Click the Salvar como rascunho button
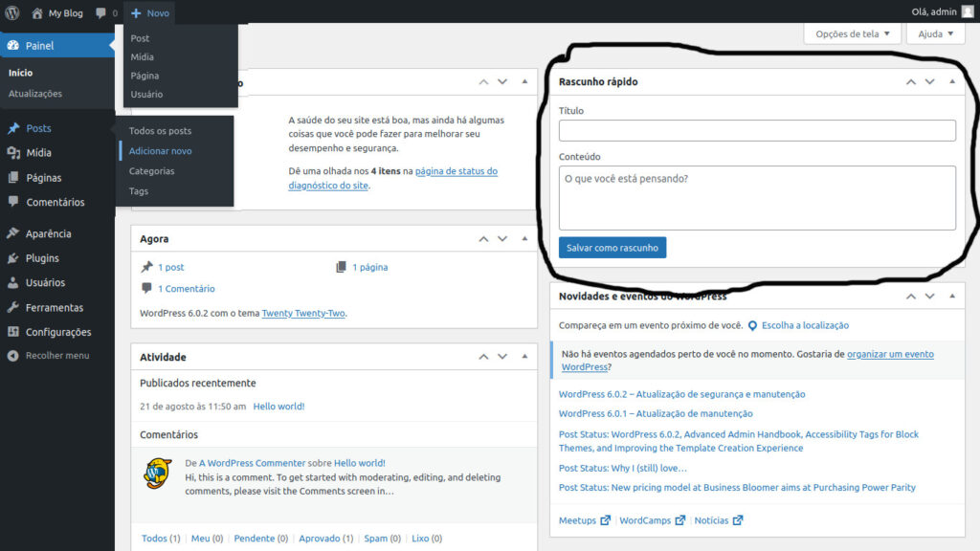This screenshot has height=551, width=980. [612, 247]
